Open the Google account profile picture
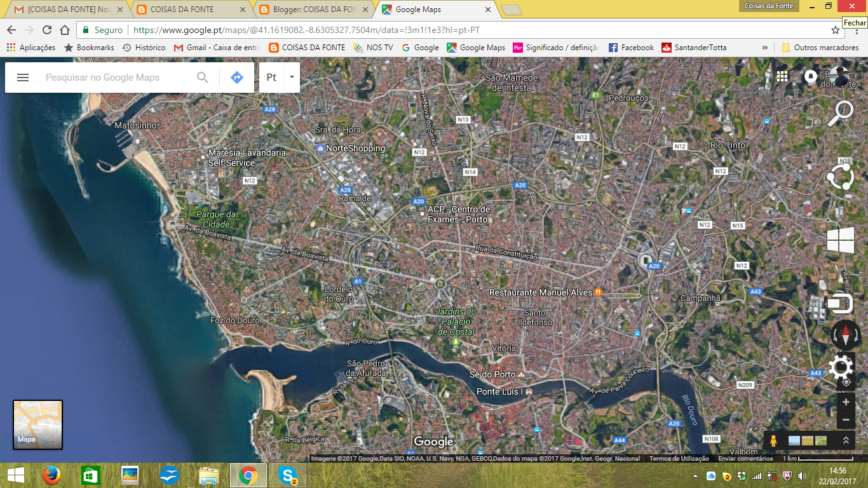This screenshot has height=488, width=868. click(x=840, y=76)
